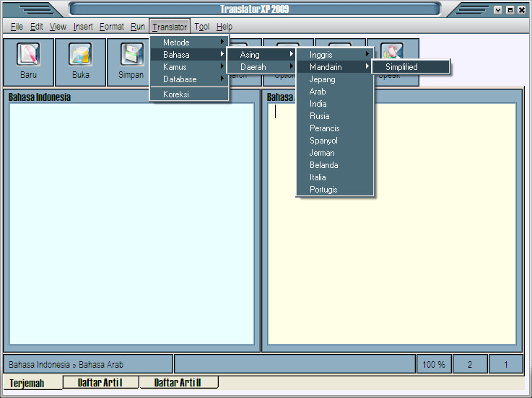This screenshot has width=532, height=398.
Task: Open the Tool menu
Action: [202, 27]
